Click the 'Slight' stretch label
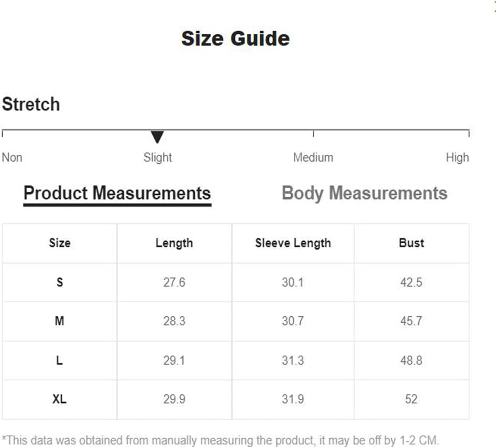Image resolution: width=496 pixels, height=448 pixels. pos(157,157)
